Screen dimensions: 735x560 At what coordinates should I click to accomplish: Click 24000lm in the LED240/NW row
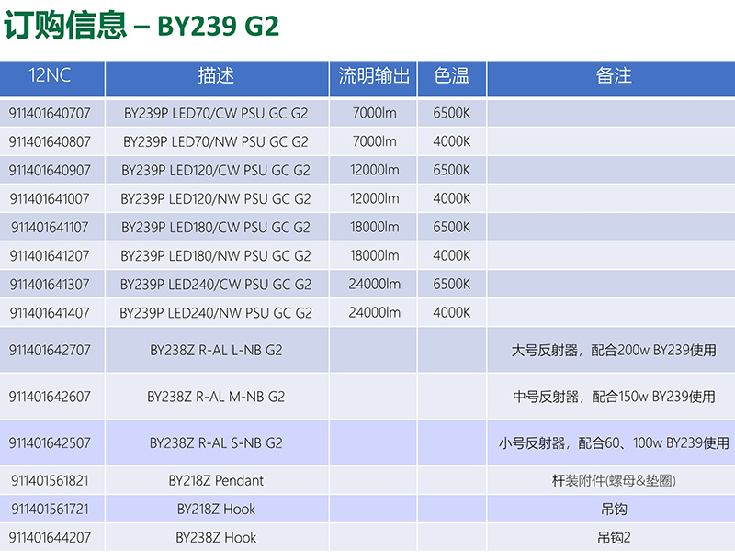coord(374,313)
